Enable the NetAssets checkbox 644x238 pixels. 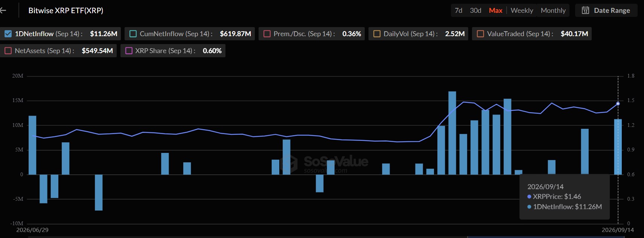pyautogui.click(x=8, y=51)
